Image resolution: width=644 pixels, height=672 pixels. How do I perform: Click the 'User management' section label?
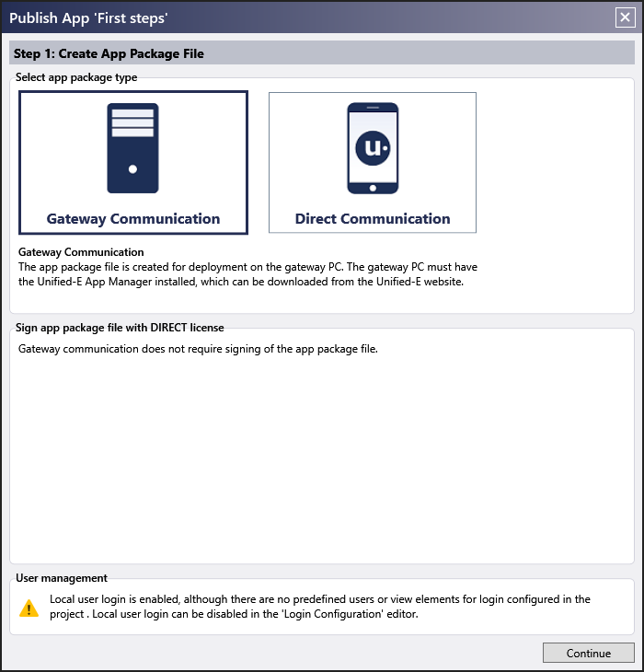[x=62, y=578]
